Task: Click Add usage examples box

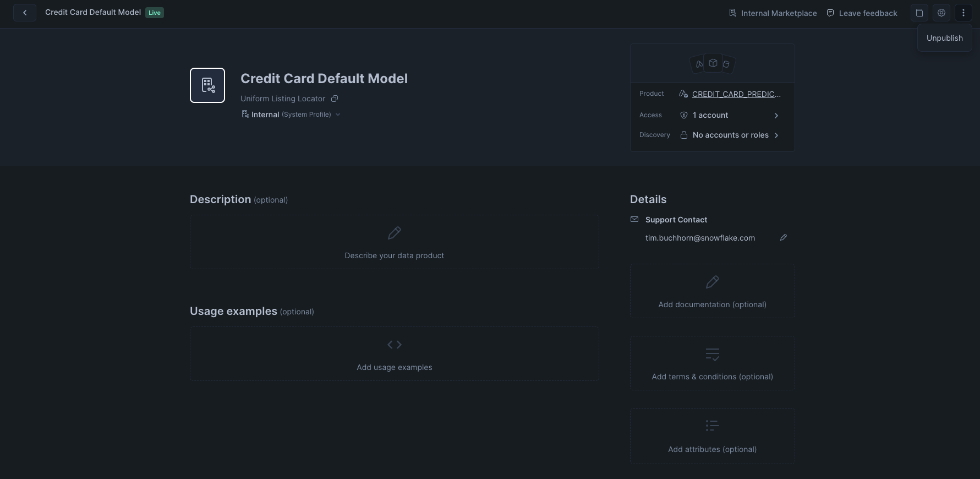Action: 394,354
